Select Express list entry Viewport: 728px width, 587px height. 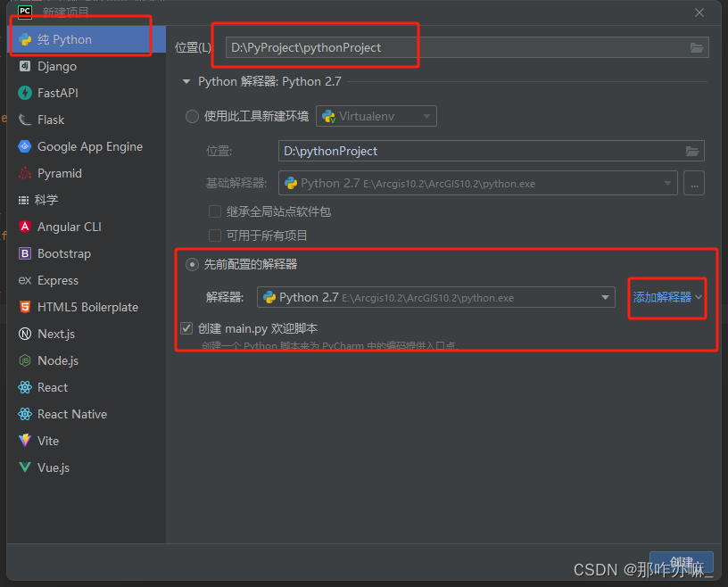point(87,280)
